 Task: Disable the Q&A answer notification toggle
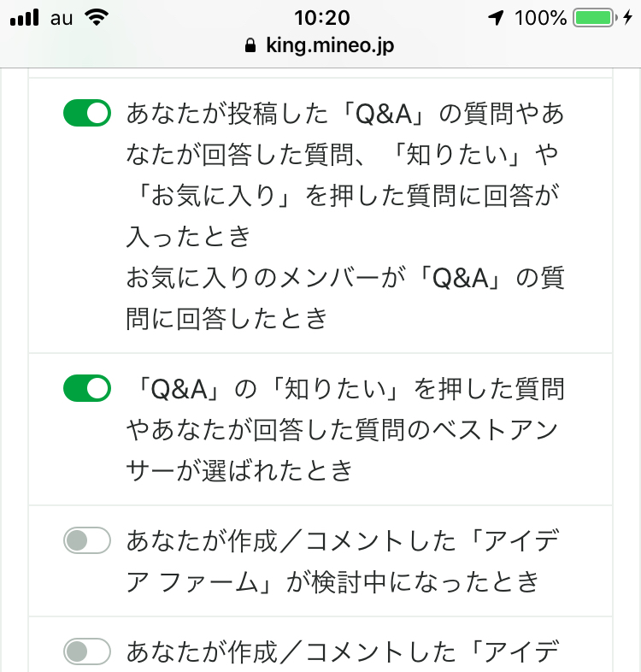[87, 114]
